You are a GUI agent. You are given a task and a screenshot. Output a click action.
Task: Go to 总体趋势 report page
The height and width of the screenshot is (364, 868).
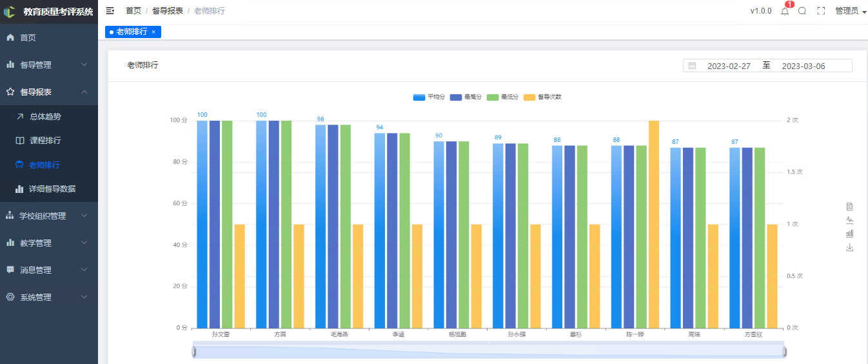tap(45, 117)
